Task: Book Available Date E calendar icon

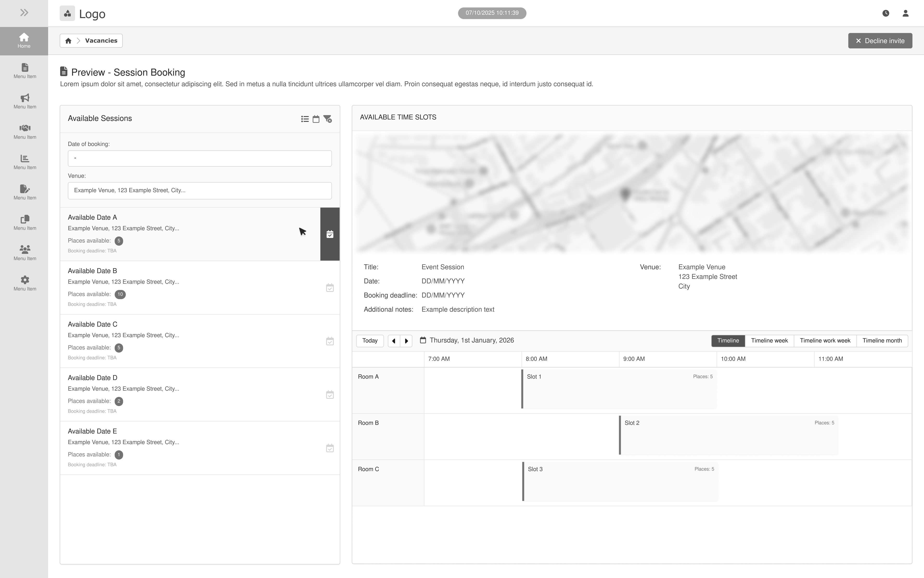Action: coord(330,448)
